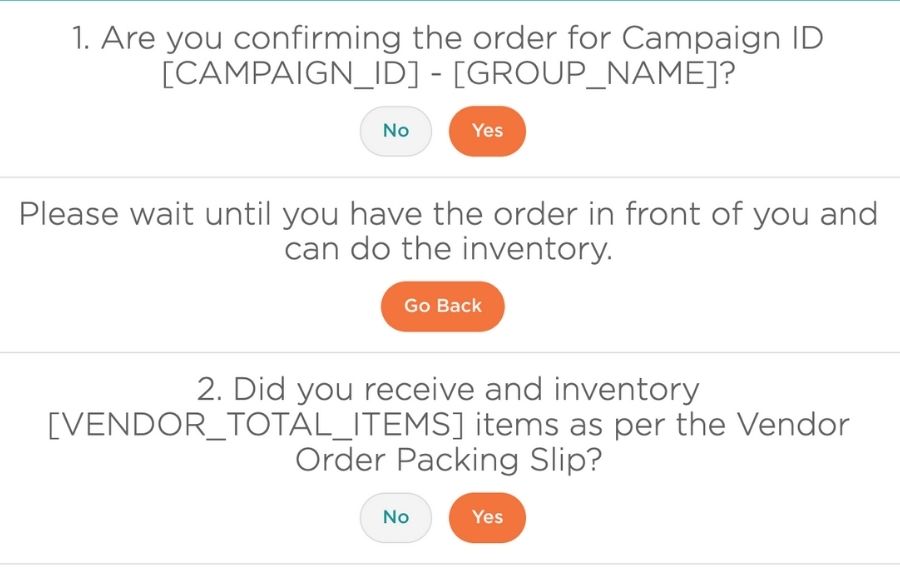Answer No to receiving the vendor items
This screenshot has width=900, height=570.
(x=396, y=517)
